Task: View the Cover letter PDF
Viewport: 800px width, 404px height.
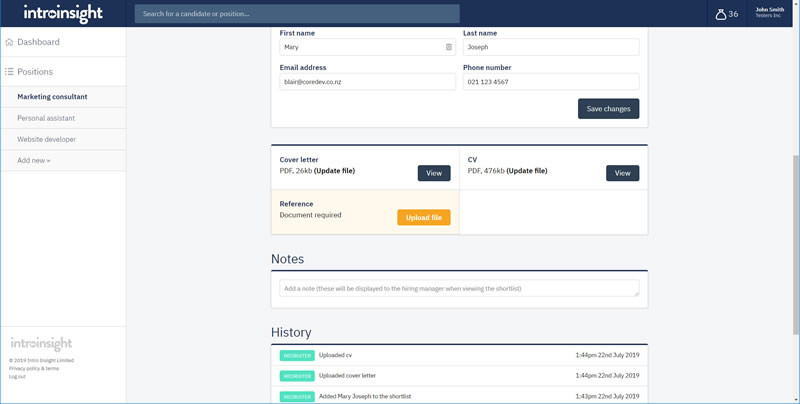Action: [434, 173]
